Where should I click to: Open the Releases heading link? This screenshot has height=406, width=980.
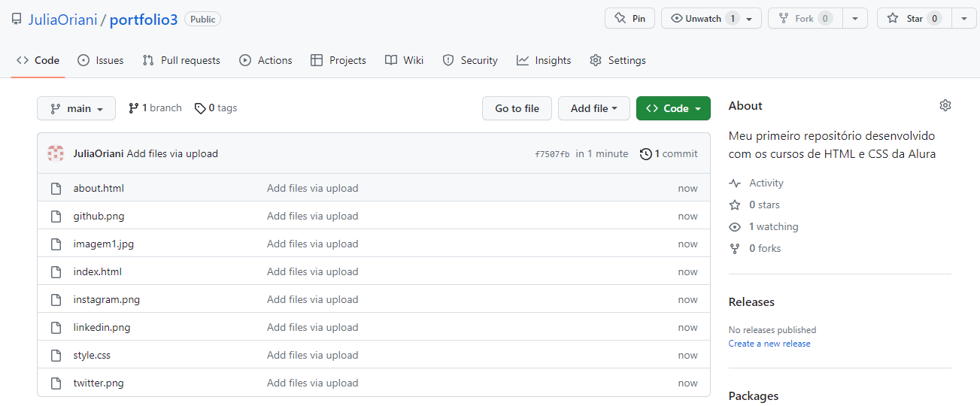tap(751, 301)
